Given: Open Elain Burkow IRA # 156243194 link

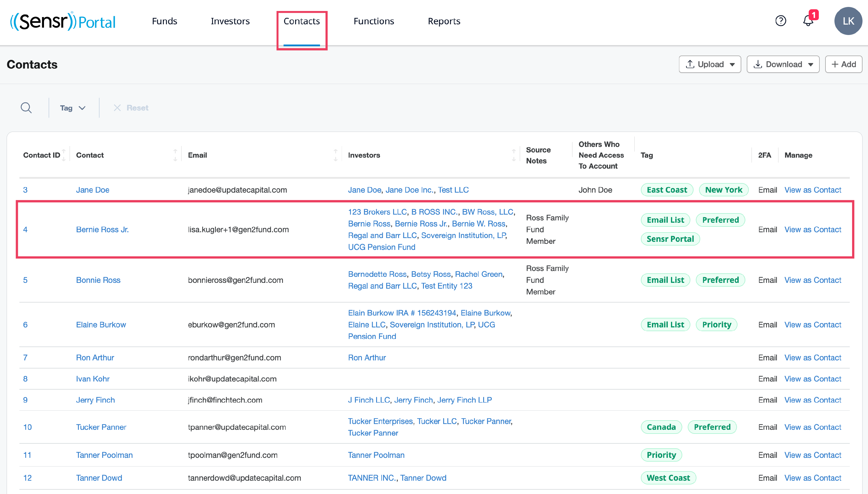Looking at the screenshot, I should click(x=402, y=313).
